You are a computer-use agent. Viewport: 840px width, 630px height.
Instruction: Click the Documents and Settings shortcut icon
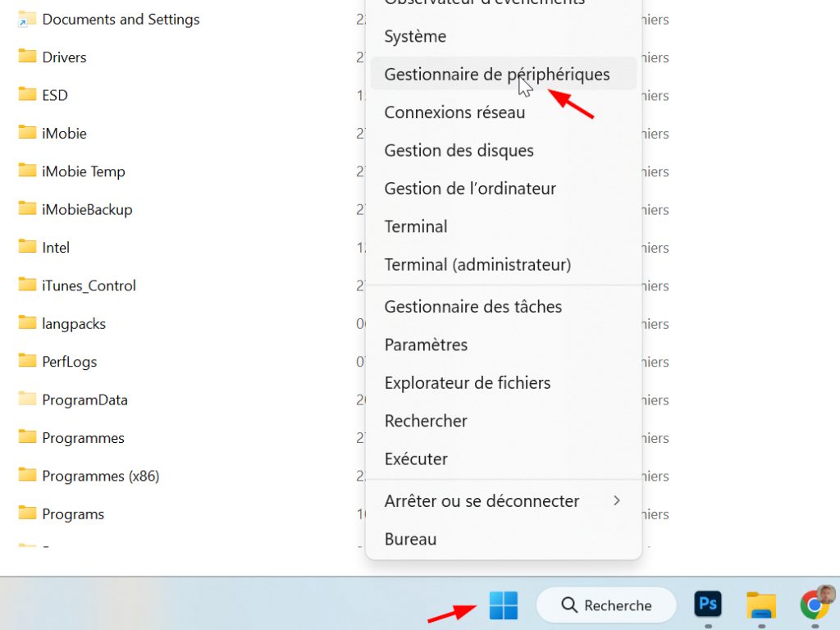[27, 20]
